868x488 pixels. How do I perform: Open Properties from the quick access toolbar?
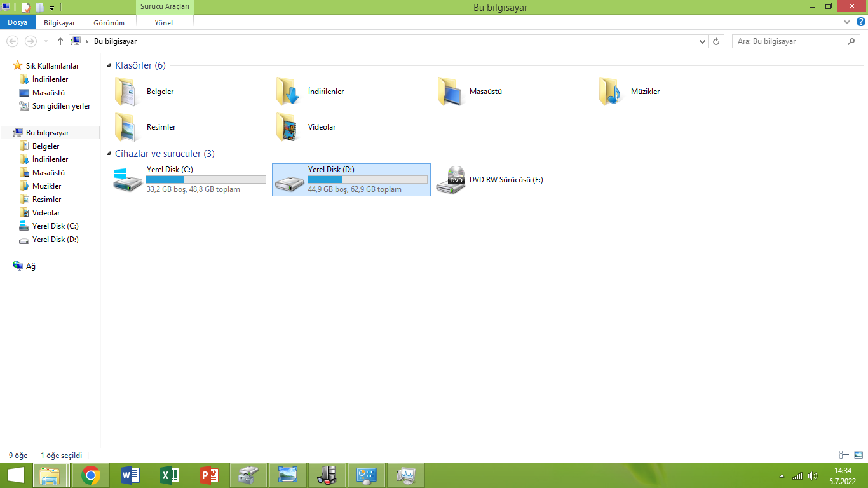coord(26,8)
